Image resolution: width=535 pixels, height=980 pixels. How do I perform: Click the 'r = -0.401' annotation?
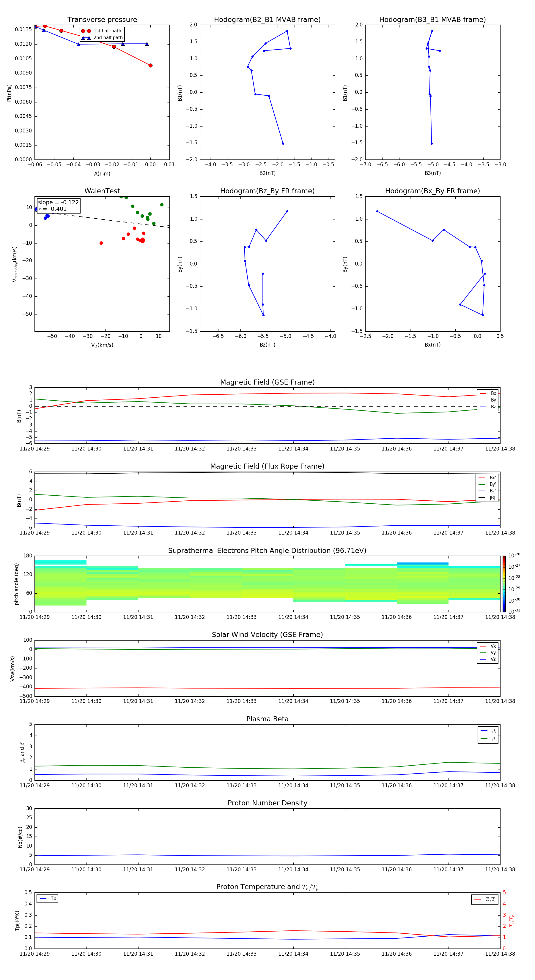point(53,209)
